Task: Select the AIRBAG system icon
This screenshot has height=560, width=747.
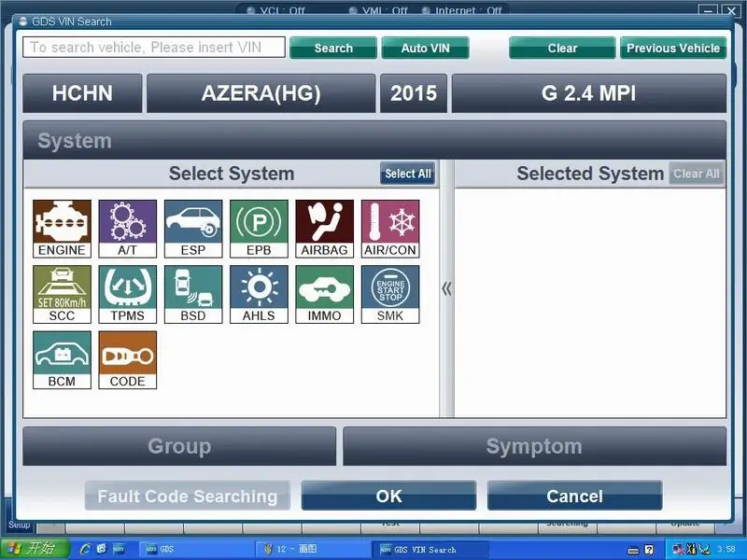Action: [325, 229]
